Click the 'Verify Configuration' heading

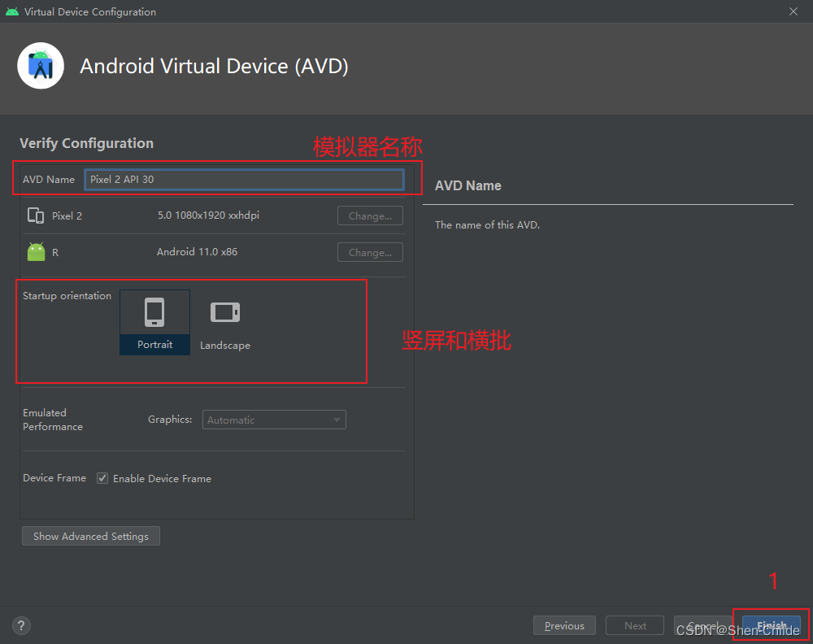click(x=87, y=144)
